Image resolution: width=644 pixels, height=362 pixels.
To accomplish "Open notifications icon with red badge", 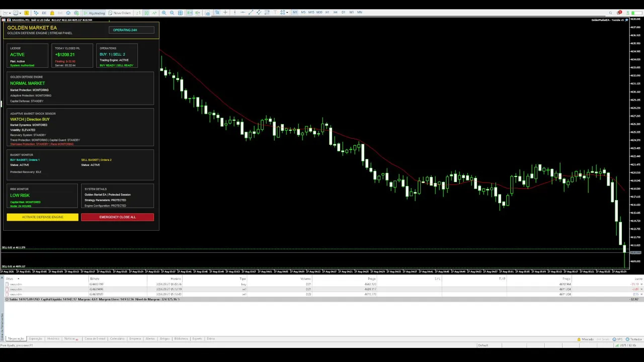I will (619, 13).
